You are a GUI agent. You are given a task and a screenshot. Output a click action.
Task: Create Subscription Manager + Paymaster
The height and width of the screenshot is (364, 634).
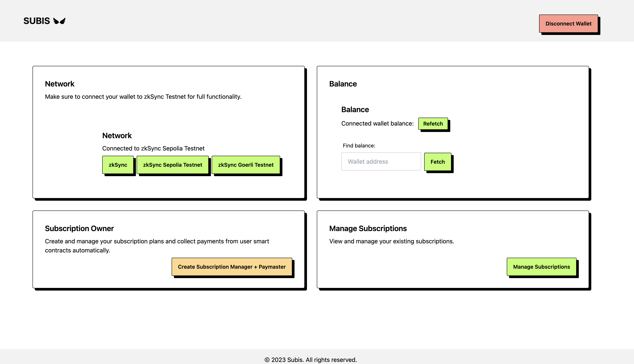(232, 267)
